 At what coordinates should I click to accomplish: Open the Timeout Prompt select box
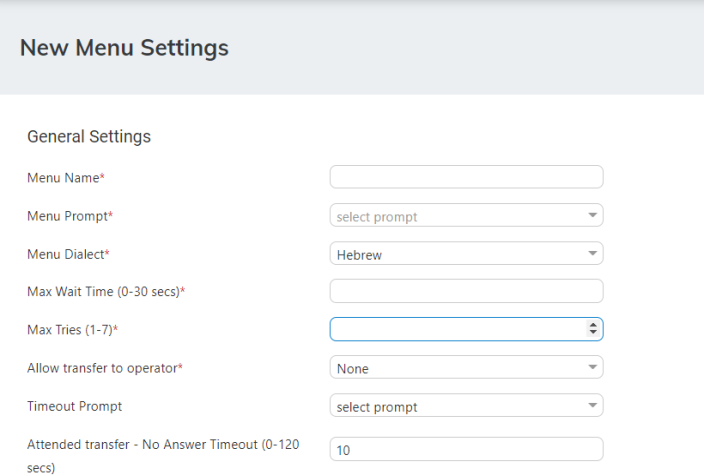coord(455,406)
